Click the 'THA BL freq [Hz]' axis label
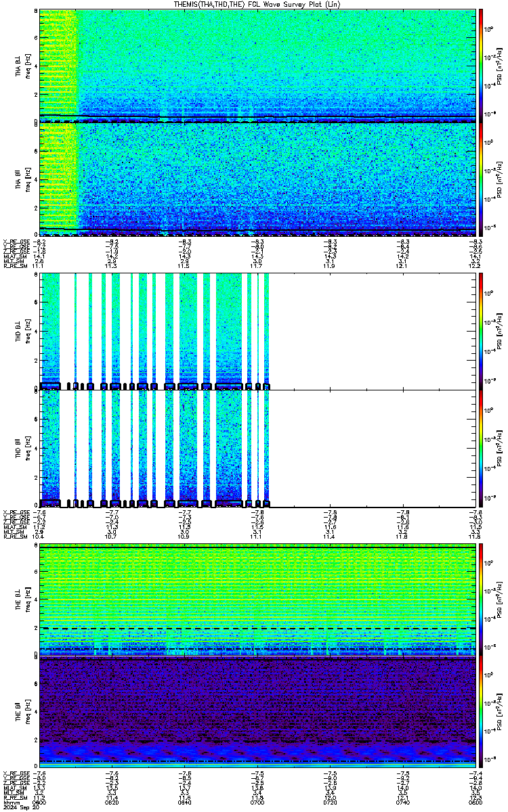Viewport: 508px width, 812px height. (x=22, y=66)
